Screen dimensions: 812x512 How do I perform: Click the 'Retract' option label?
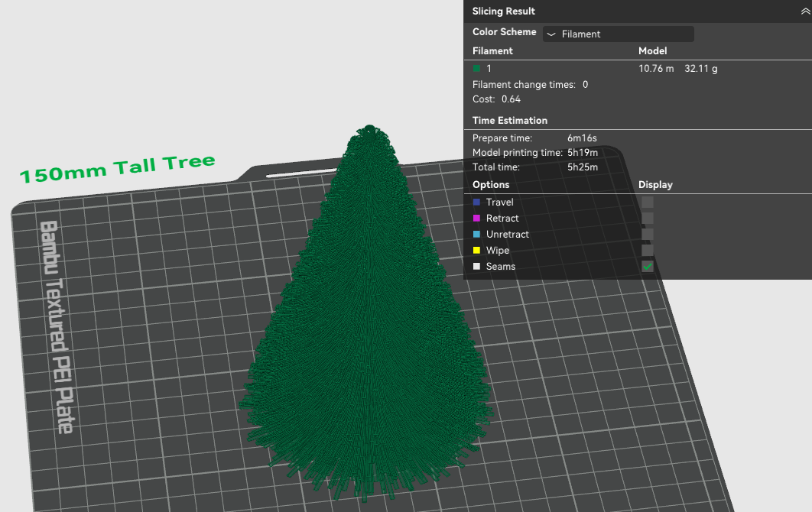pyautogui.click(x=502, y=219)
